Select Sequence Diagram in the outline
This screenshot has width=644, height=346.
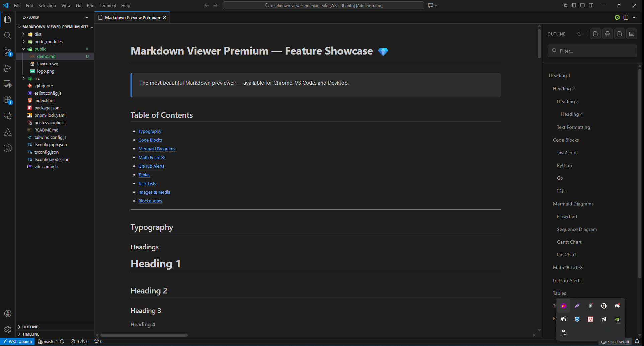pos(577,229)
